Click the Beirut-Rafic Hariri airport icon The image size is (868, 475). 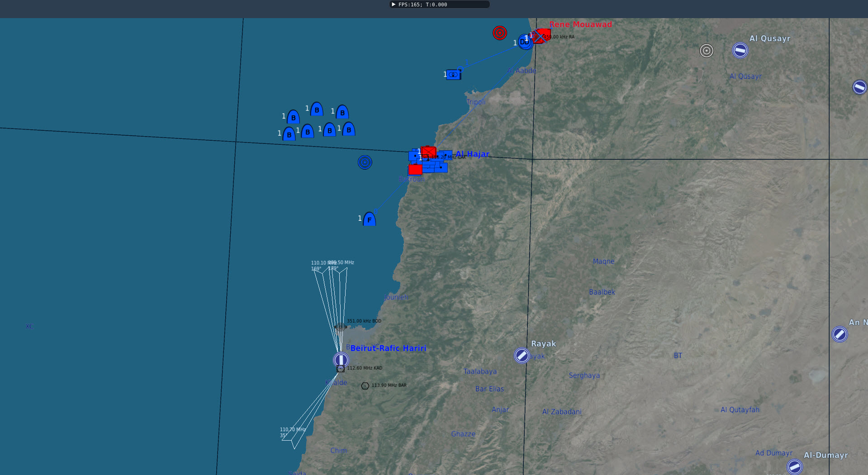(x=341, y=360)
